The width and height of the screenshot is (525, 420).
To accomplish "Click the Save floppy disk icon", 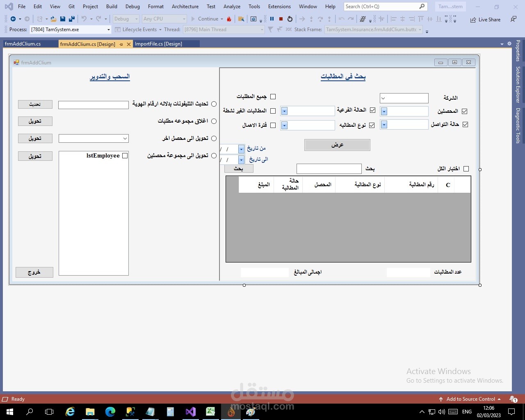I will [x=63, y=19].
